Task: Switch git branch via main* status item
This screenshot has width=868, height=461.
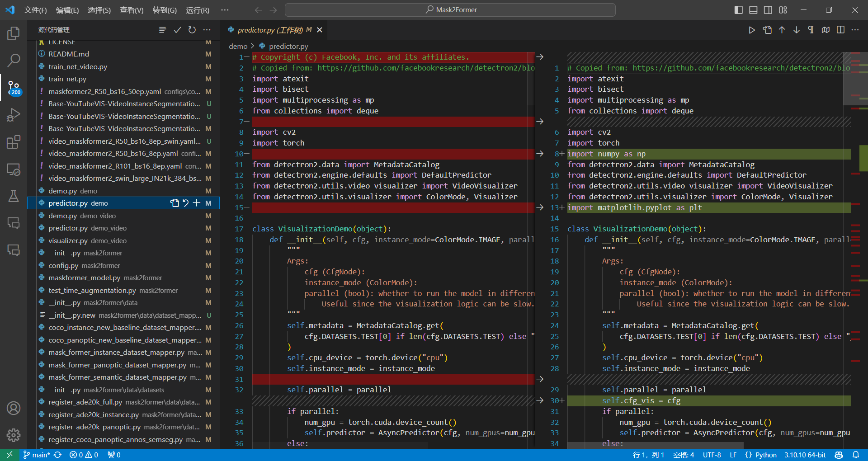Action: pyautogui.click(x=36, y=455)
